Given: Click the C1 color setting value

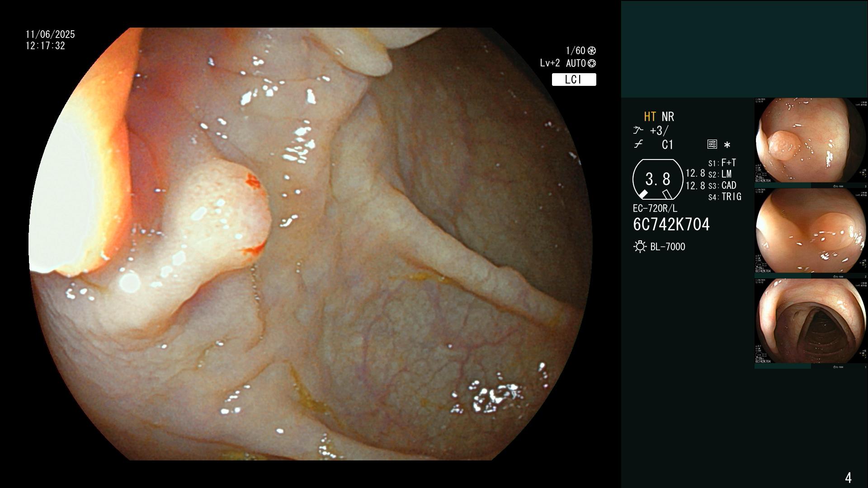Looking at the screenshot, I should (668, 145).
